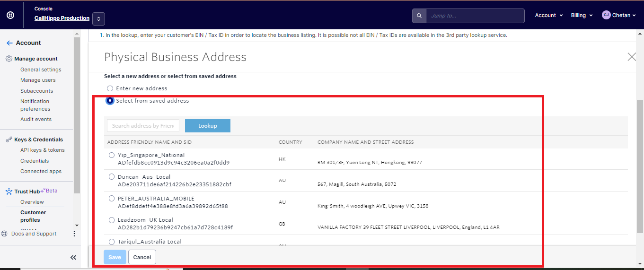Click the CallHippo Production link
The width and height of the screenshot is (644, 270).
coord(62,18)
